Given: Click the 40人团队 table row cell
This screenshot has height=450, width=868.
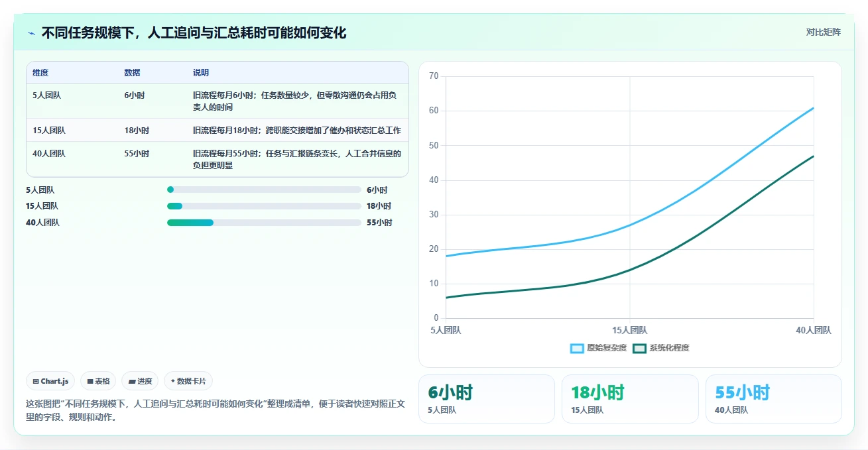Looking at the screenshot, I should 48,154.
